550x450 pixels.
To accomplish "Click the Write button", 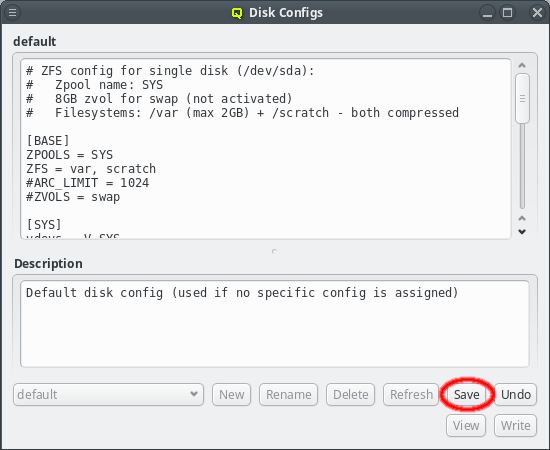I will (515, 425).
